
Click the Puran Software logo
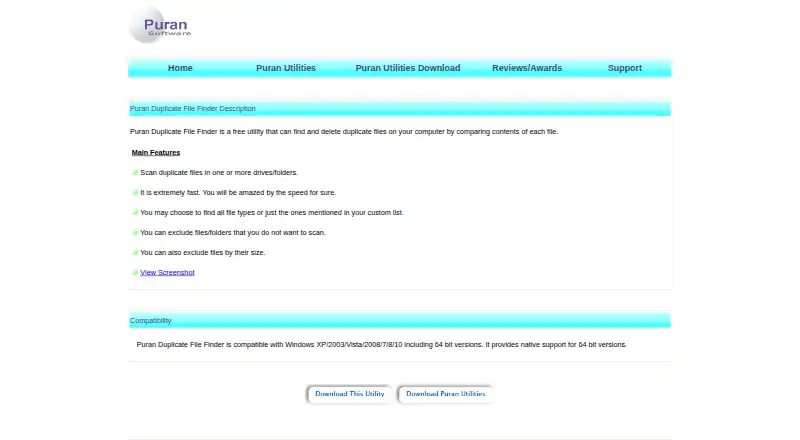coord(160,26)
